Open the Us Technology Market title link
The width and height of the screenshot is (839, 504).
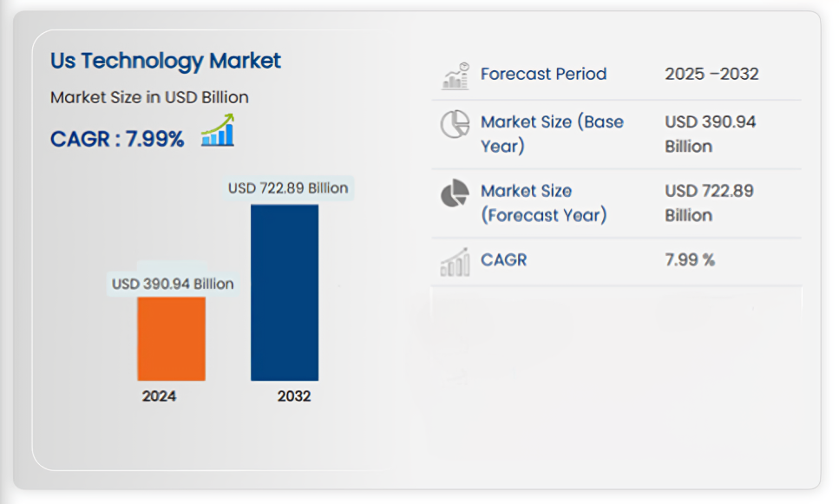coord(165,61)
